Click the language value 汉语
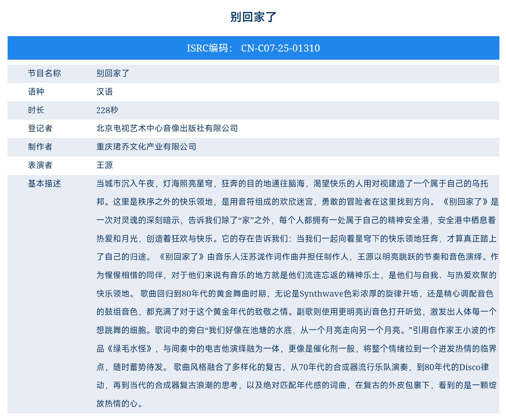Image resolution: width=506 pixels, height=420 pixels. [104, 92]
